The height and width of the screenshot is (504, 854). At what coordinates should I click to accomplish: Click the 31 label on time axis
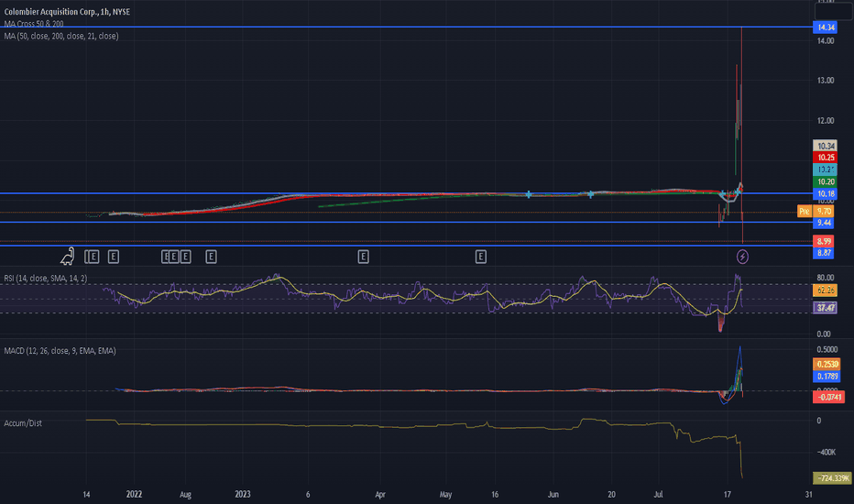808,495
